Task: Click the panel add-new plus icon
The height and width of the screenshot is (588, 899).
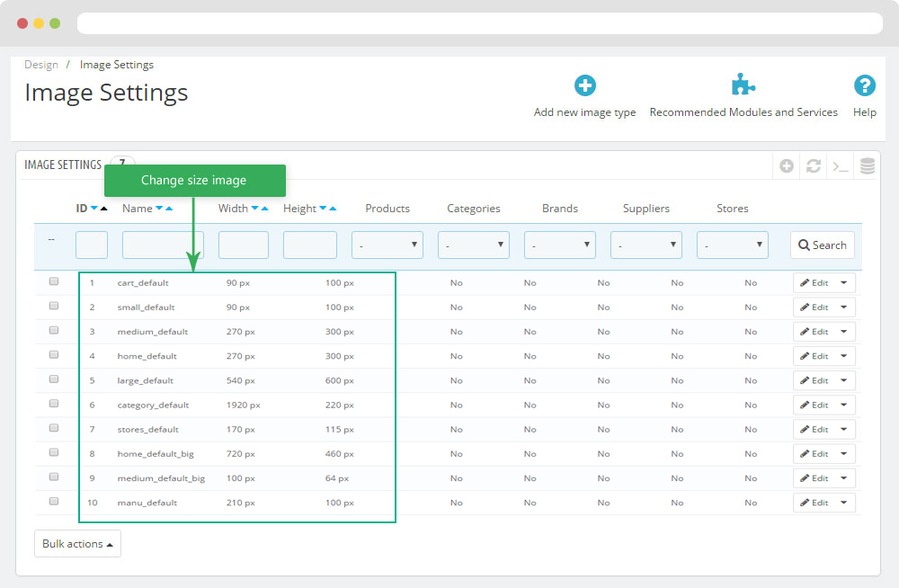Action: click(x=787, y=166)
